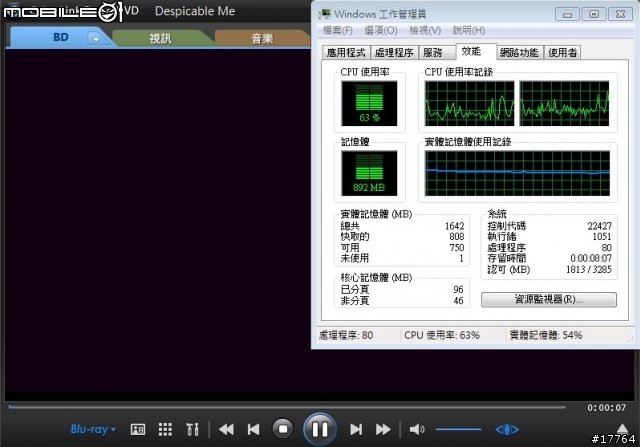Pause the Blu-ray playback
Viewport: 640px width, 447px height.
point(320,429)
